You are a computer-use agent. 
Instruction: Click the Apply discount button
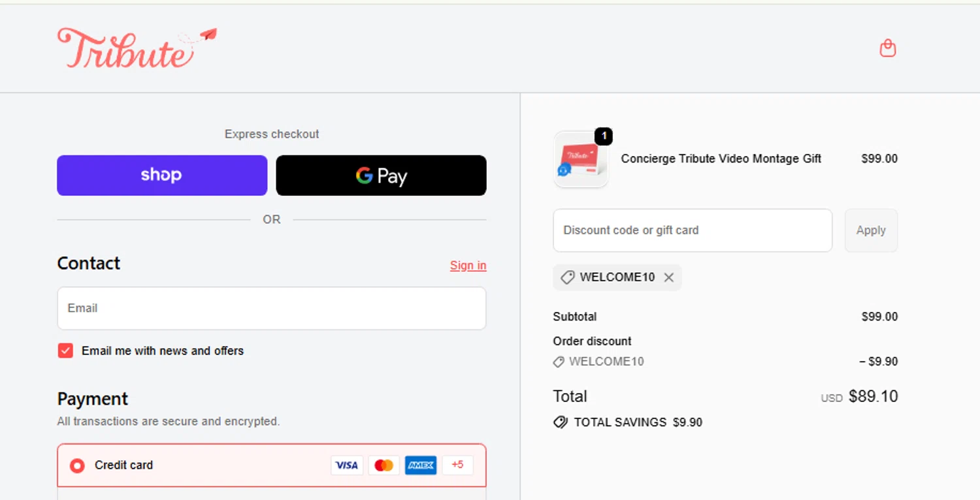coord(871,230)
